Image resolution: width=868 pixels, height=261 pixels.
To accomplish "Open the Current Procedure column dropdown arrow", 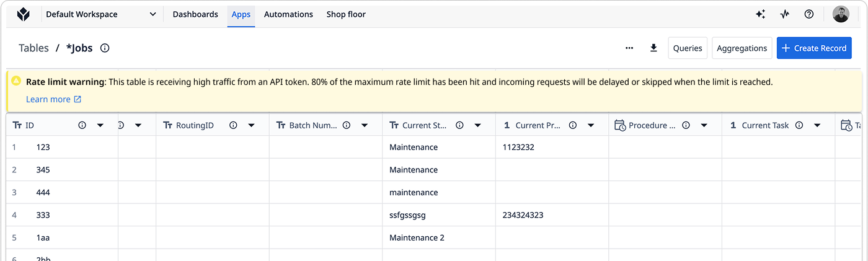I will pos(591,125).
